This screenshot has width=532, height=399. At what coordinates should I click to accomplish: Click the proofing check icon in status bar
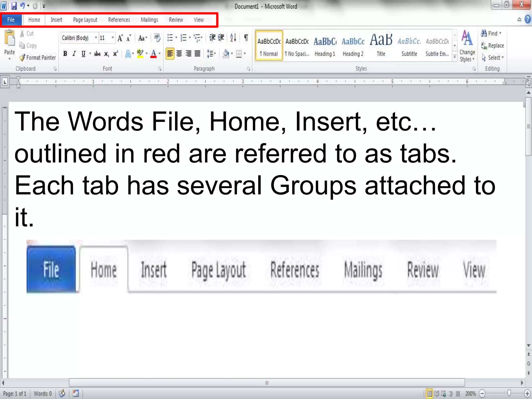click(x=62, y=393)
